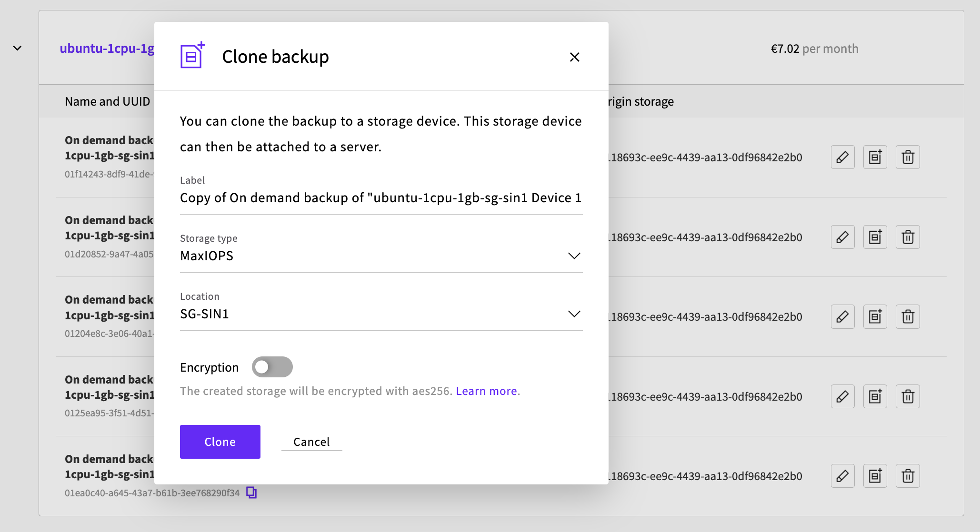Click backup UUID 0125ea95-3f51-4d51 text

tap(110, 413)
